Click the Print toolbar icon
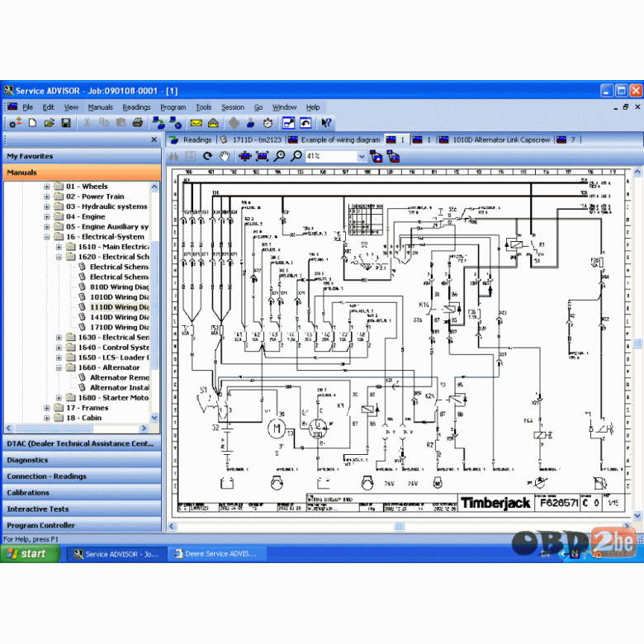 click(x=138, y=123)
